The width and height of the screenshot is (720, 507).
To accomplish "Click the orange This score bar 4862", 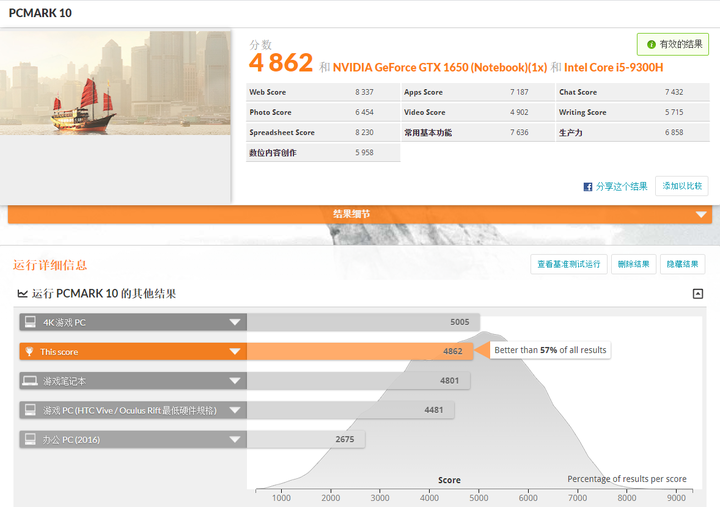I will 360,351.
